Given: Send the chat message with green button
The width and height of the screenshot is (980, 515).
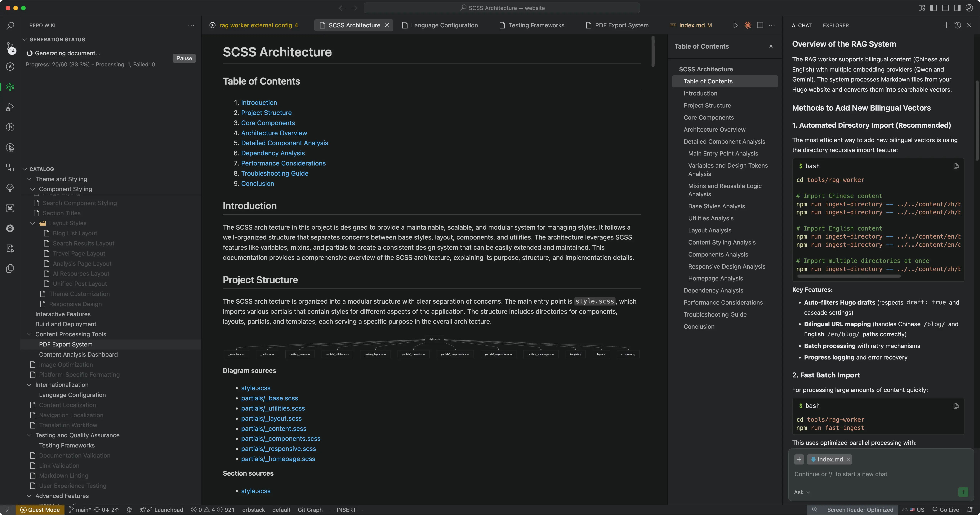Looking at the screenshot, I should tap(963, 492).
